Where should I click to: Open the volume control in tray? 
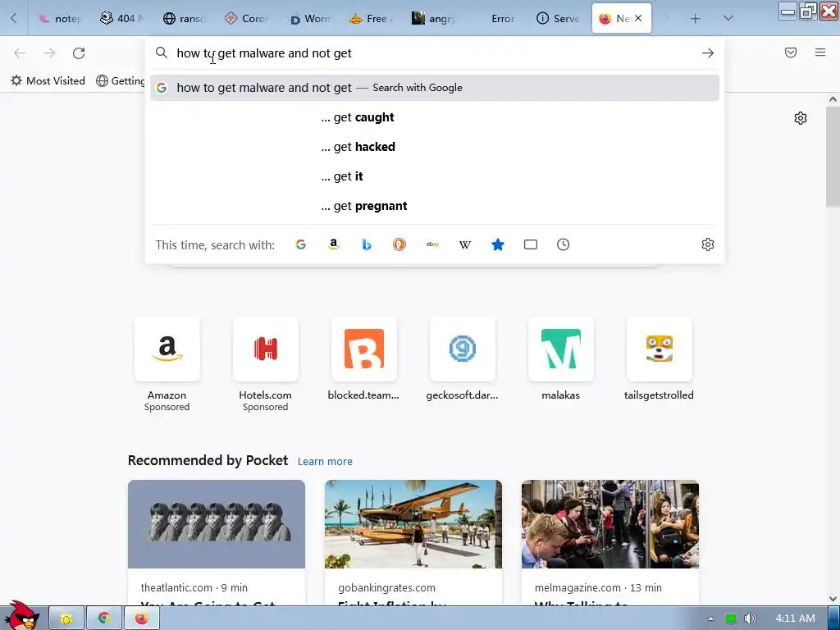[x=750, y=619]
